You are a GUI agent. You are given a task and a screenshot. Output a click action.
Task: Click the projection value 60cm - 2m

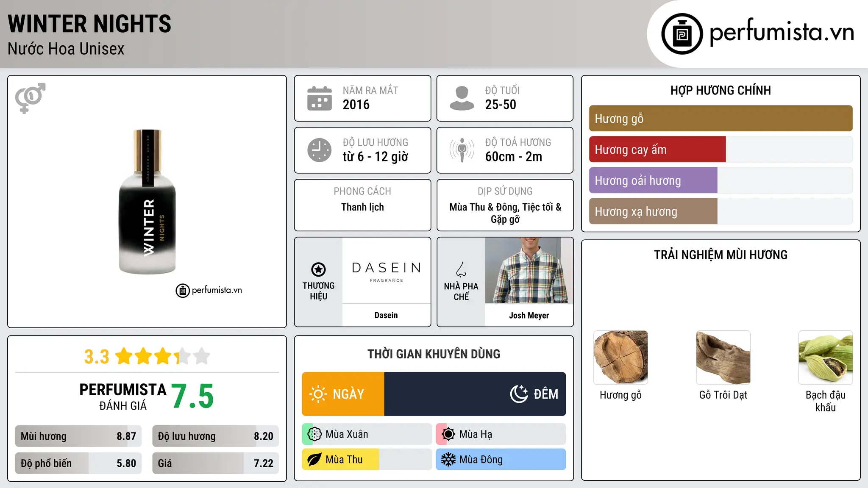pyautogui.click(x=514, y=157)
